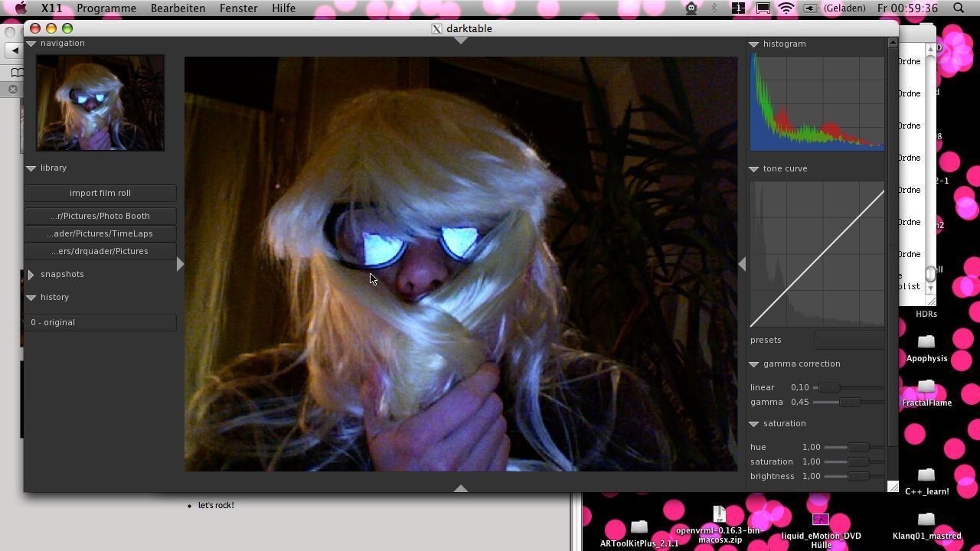The image size is (980, 551).
Task: Collapse the right panel using arrow handle
Action: click(x=742, y=264)
